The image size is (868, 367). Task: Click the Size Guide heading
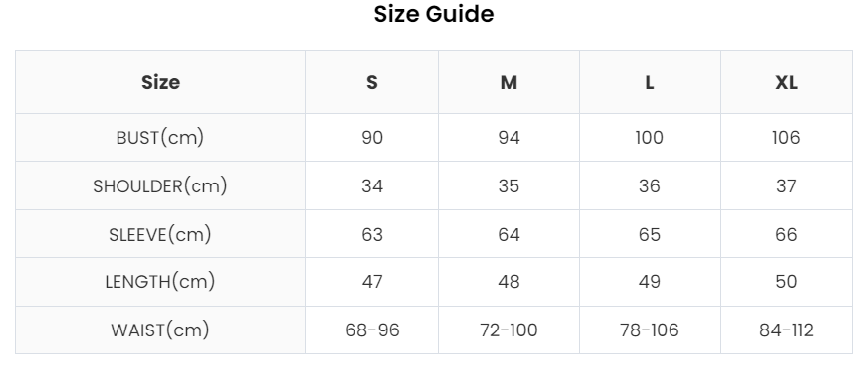tap(434, 15)
